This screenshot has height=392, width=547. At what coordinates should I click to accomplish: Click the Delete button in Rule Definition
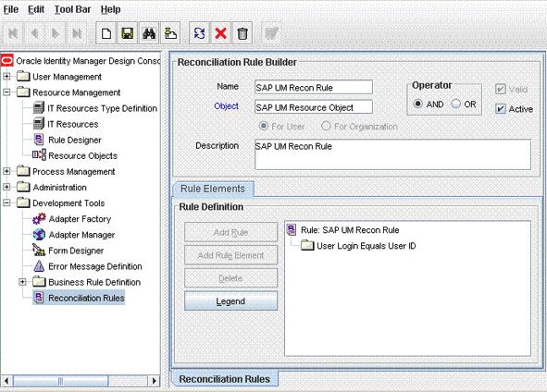click(231, 278)
